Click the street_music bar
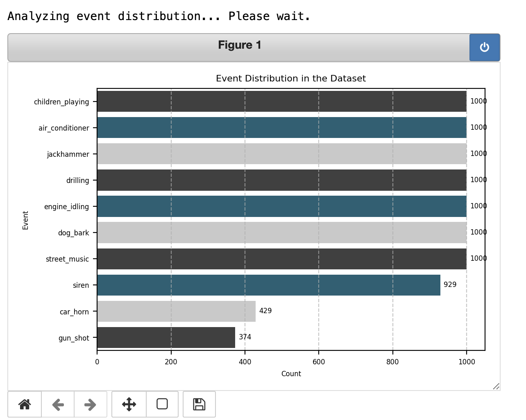Screen dimensions: 526x420 point(282,259)
